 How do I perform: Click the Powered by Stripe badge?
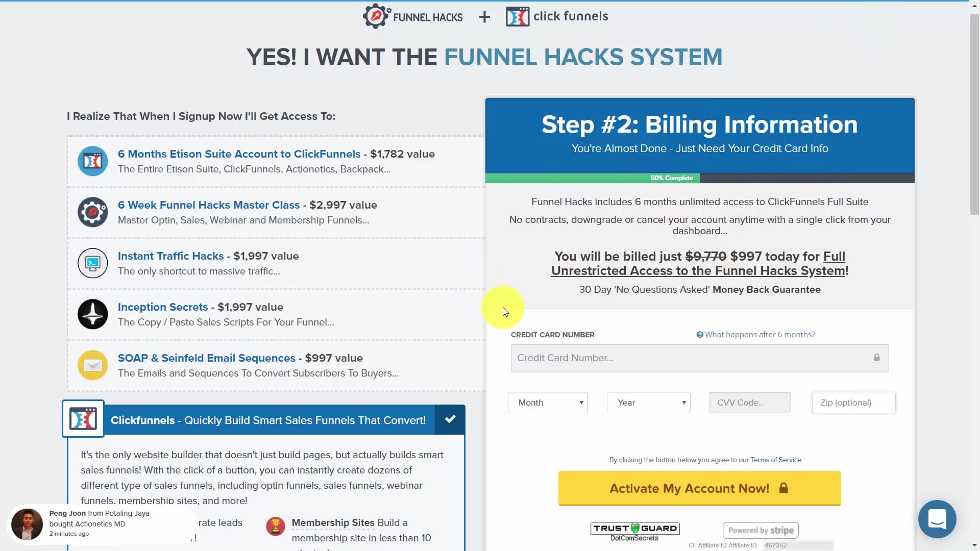(x=761, y=530)
